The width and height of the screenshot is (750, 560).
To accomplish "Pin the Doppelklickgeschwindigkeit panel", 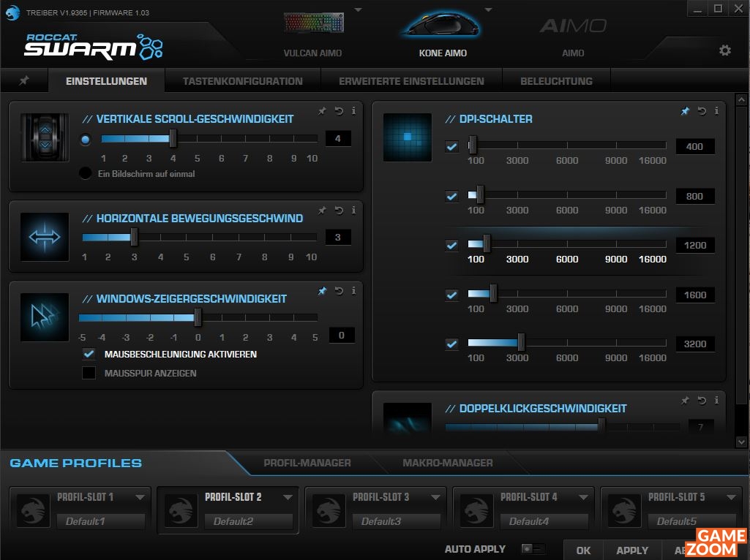I will (x=685, y=401).
